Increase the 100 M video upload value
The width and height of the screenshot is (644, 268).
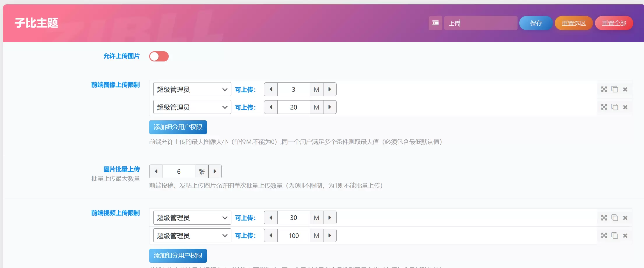coord(330,235)
